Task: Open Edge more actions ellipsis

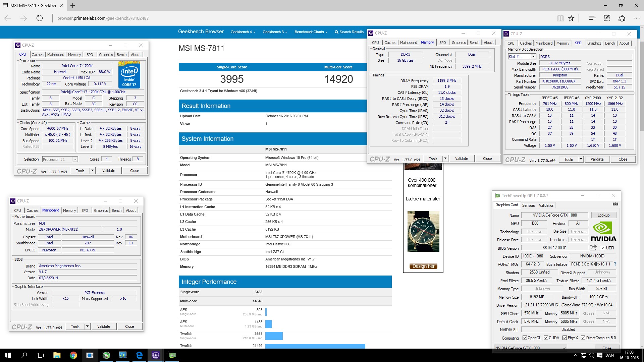Action: pos(636,18)
